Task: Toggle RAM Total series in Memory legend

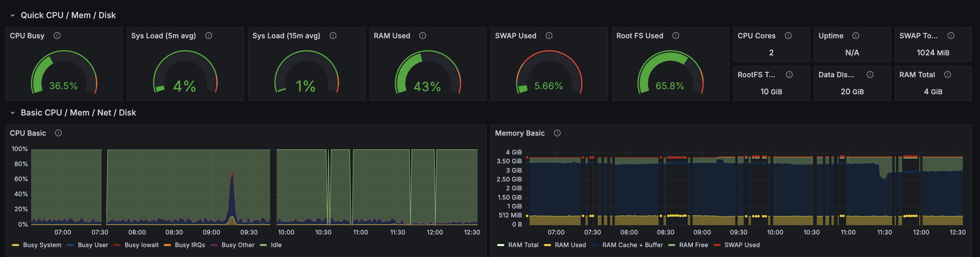Action: [x=523, y=245]
